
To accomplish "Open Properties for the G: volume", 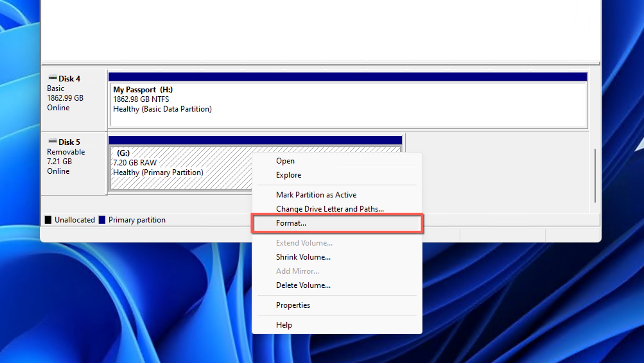I will (x=293, y=305).
